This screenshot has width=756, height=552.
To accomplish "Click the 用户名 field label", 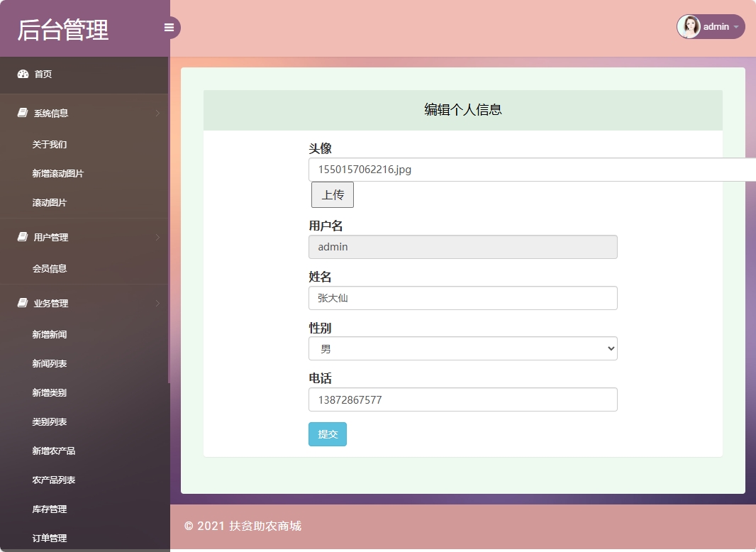I will [326, 226].
